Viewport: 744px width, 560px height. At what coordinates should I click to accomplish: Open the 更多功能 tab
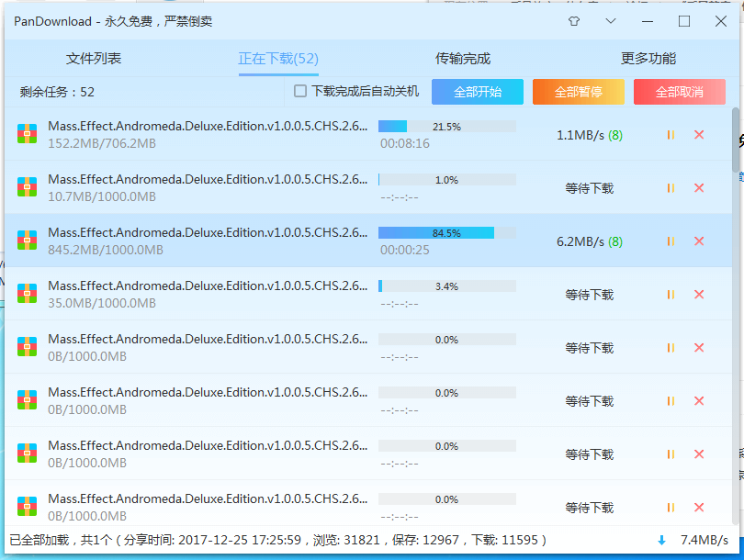click(648, 59)
